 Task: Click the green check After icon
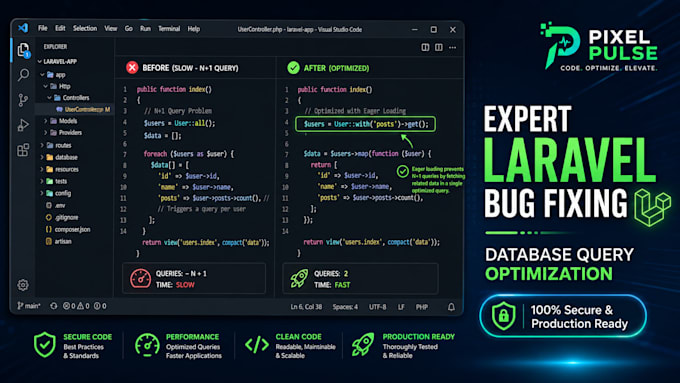click(294, 68)
